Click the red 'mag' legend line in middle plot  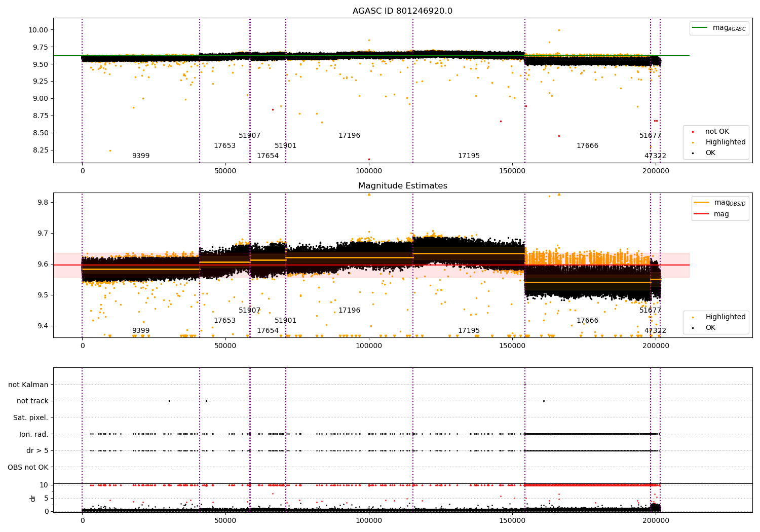point(702,214)
